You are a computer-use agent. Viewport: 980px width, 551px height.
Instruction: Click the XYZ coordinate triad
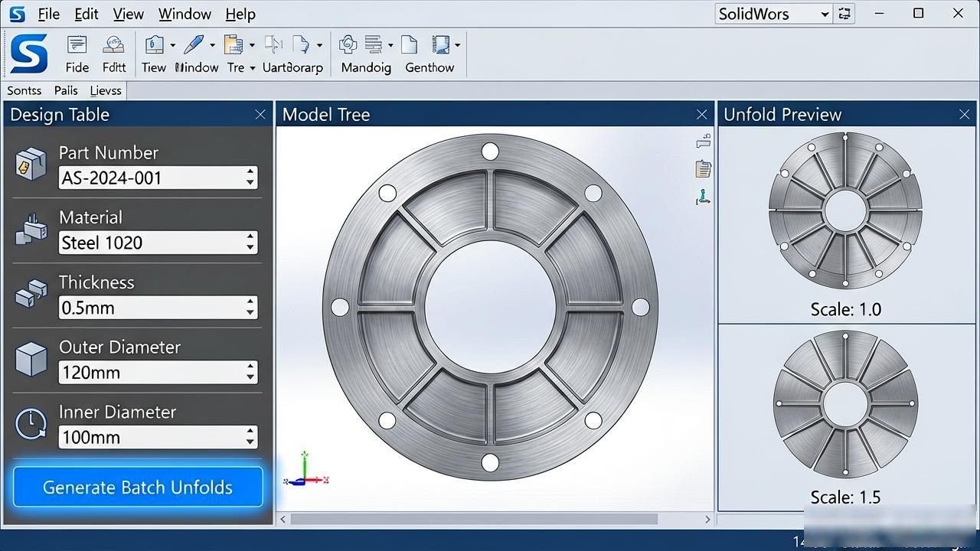coord(305,469)
